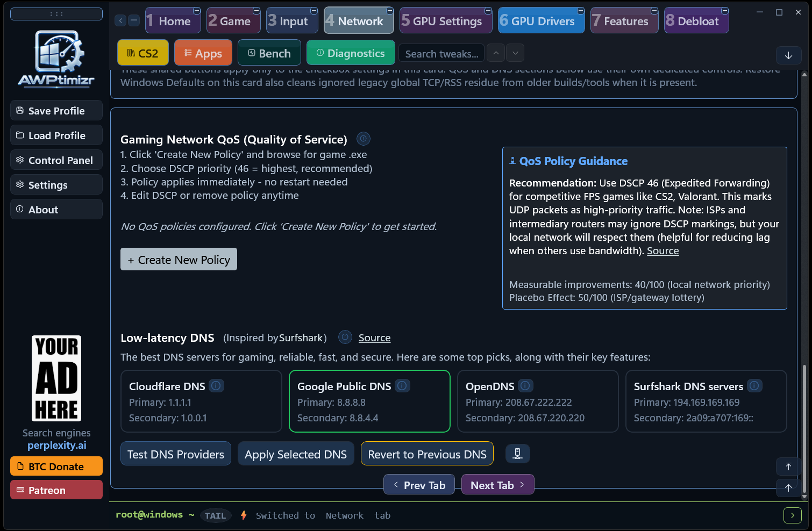Open the Debloat tab
Viewport: 812px width, 531px height.
pyautogui.click(x=696, y=21)
